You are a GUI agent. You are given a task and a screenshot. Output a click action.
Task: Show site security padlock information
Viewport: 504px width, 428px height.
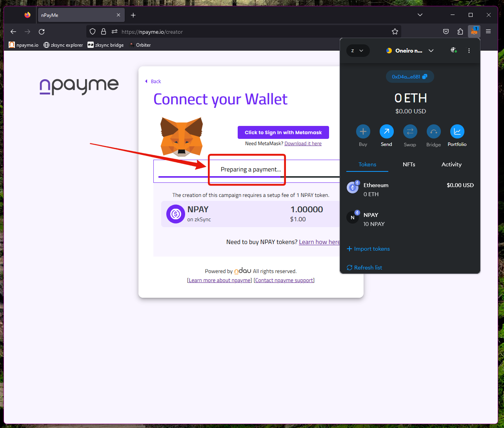tap(104, 32)
